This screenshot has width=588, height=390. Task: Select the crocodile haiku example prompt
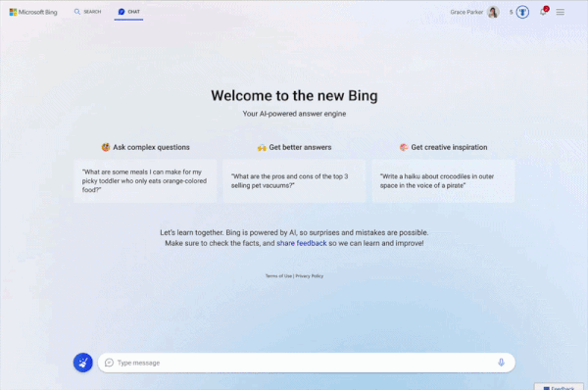coord(443,181)
